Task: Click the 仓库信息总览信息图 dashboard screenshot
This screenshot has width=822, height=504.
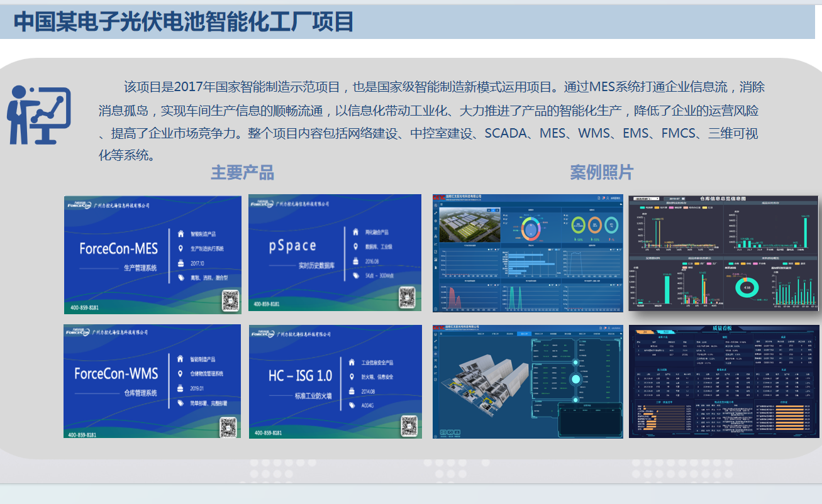Action: tap(724, 253)
